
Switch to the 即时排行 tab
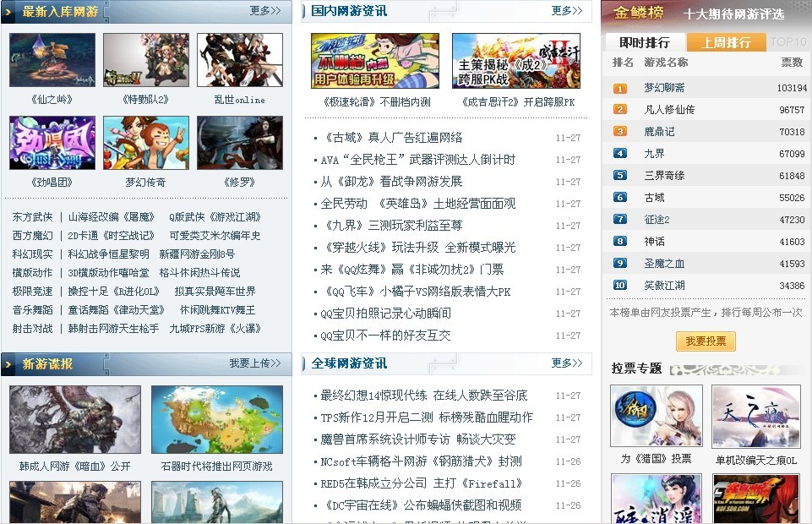click(645, 42)
